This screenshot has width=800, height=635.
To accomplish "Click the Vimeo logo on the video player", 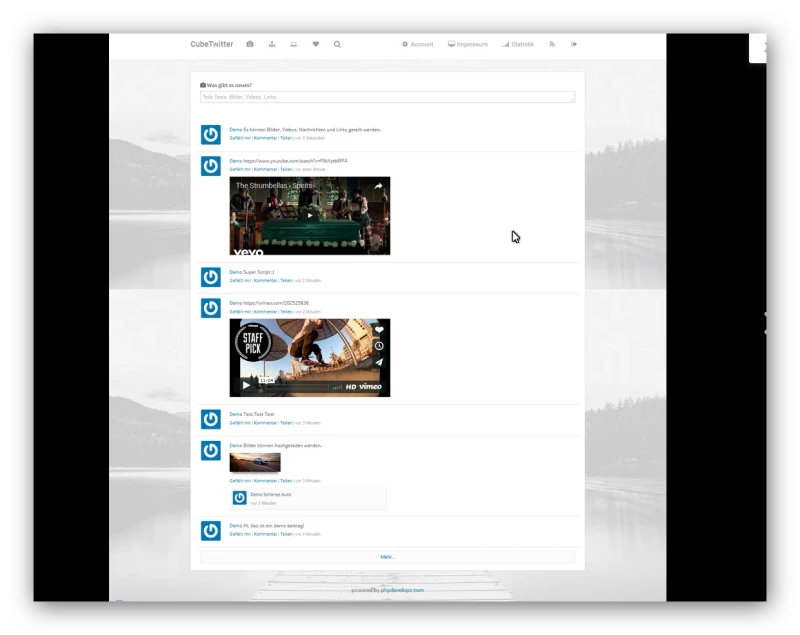I will (370, 387).
